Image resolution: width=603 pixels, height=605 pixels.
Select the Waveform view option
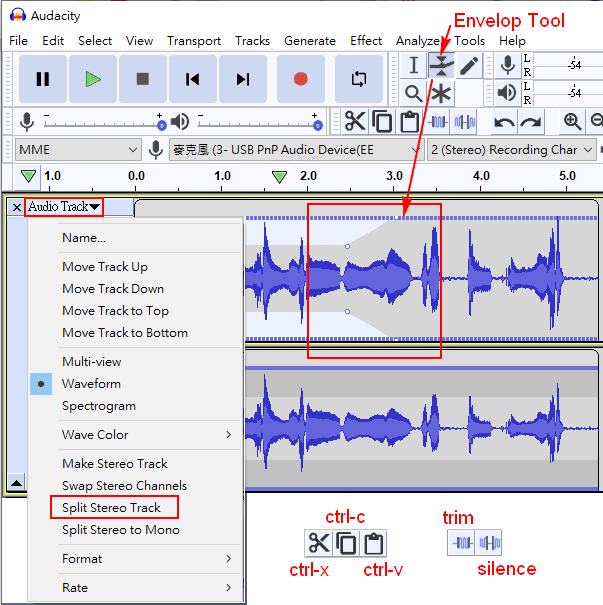91,384
